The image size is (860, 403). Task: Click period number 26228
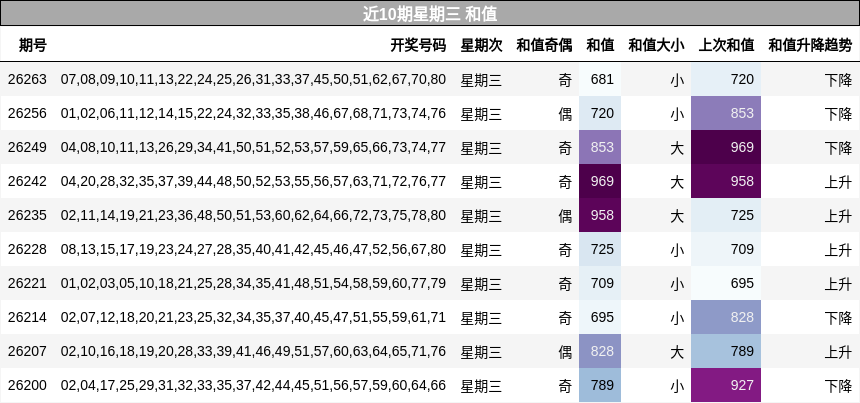27,249
